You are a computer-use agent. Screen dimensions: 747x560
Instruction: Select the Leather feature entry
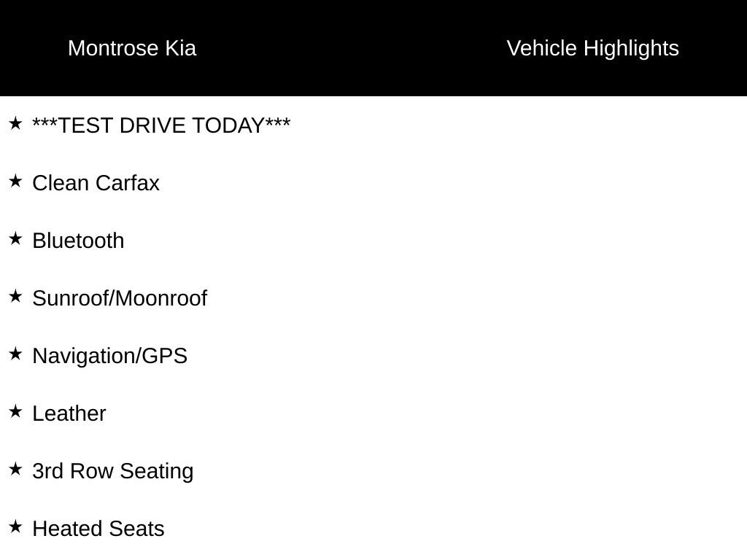tap(69, 413)
